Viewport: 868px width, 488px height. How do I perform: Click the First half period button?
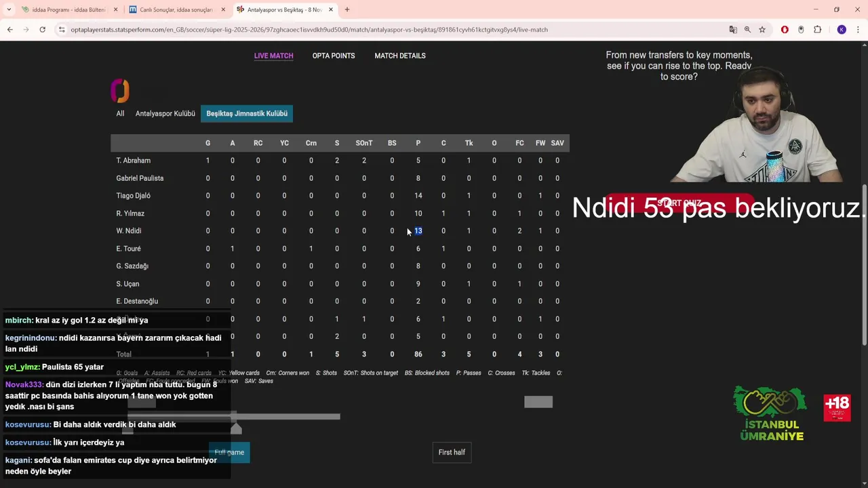[452, 452]
